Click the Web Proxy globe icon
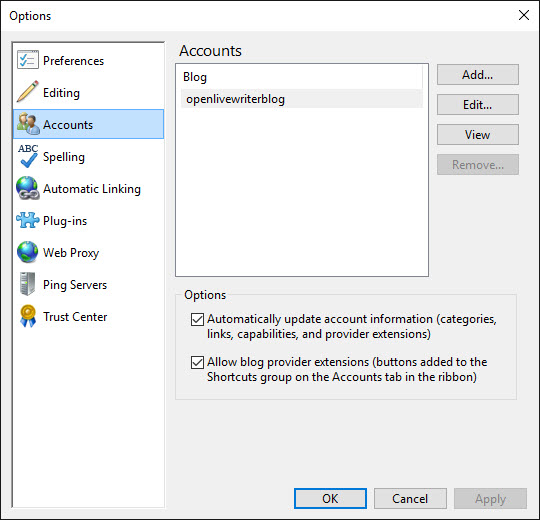 click(x=28, y=252)
